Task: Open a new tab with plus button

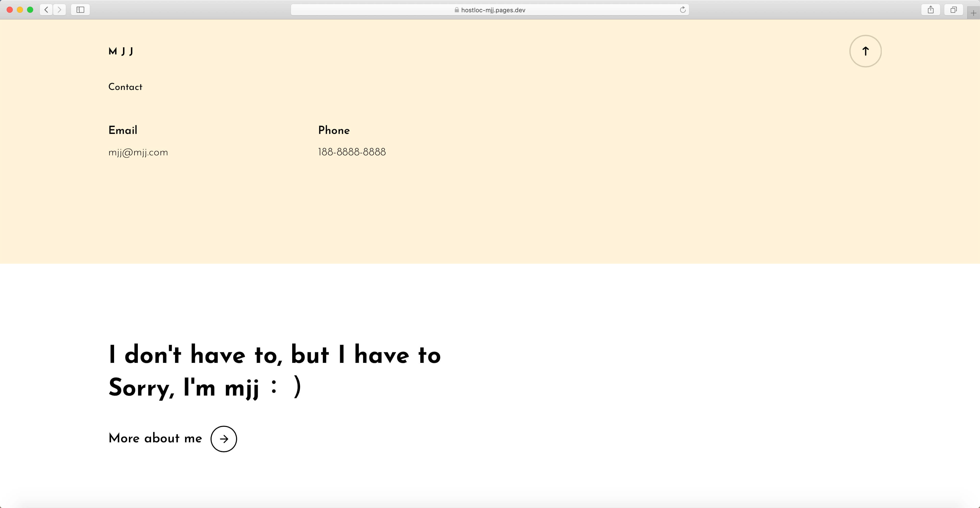Action: [x=973, y=13]
